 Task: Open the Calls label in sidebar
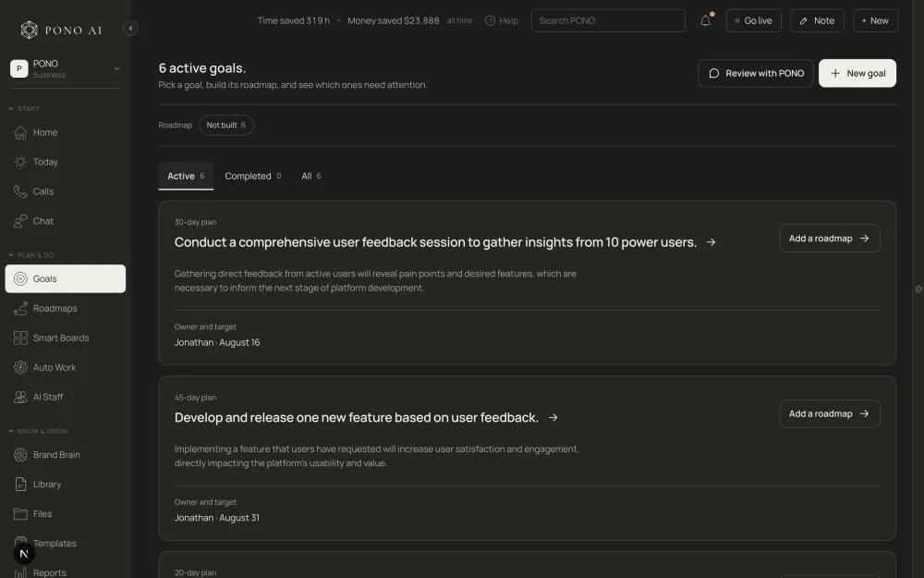tap(43, 191)
